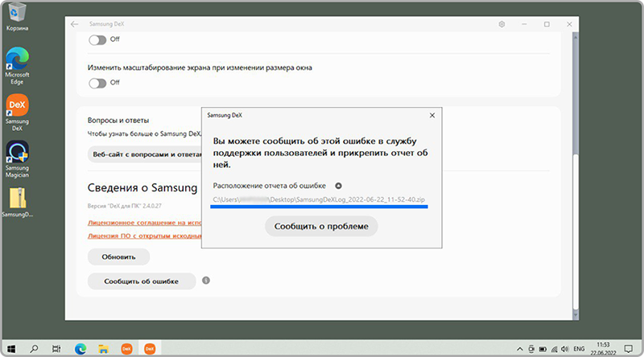
Task: Toggle the screen scaling on resize switch
Action: 97,84
